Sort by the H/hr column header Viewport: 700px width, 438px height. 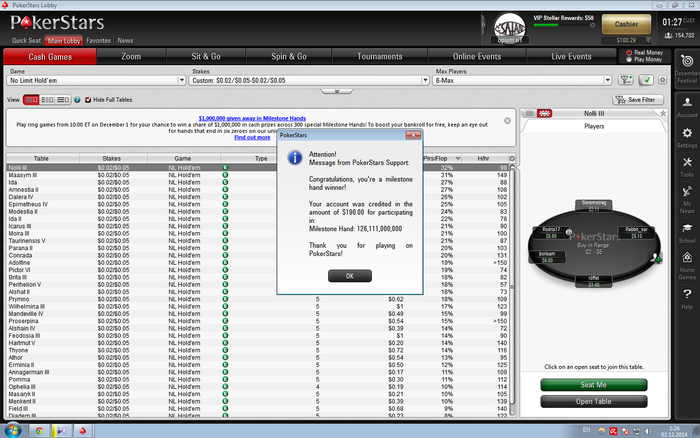(x=483, y=159)
